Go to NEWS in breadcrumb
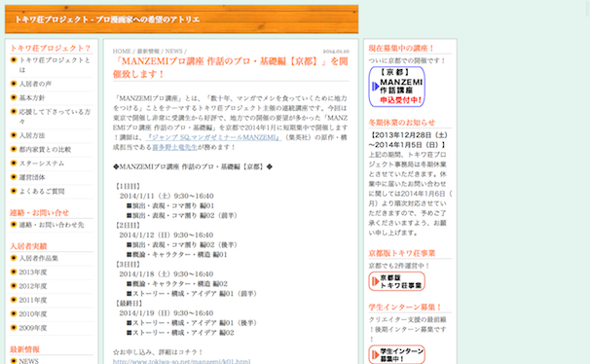Screen dimensions: 590x364 174,52
